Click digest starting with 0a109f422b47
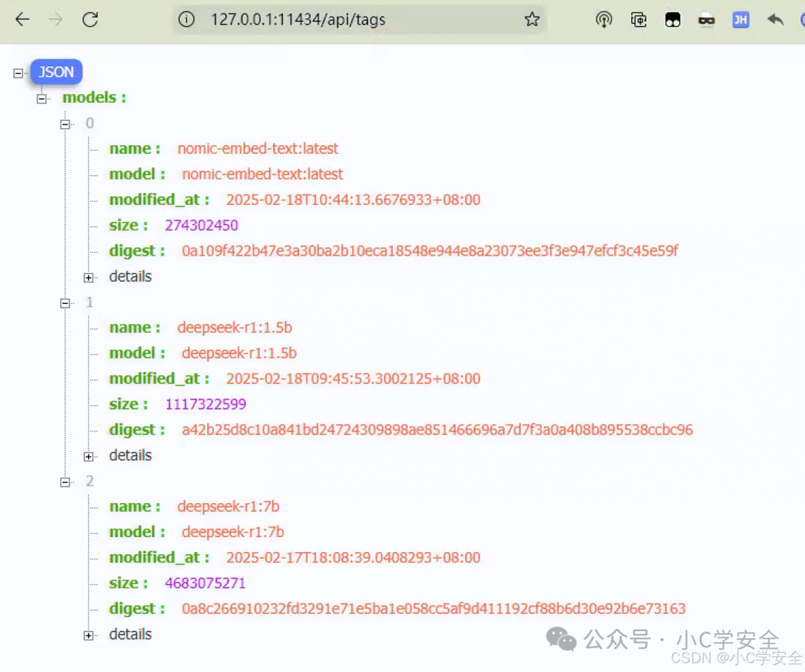805x672 pixels. click(430, 250)
